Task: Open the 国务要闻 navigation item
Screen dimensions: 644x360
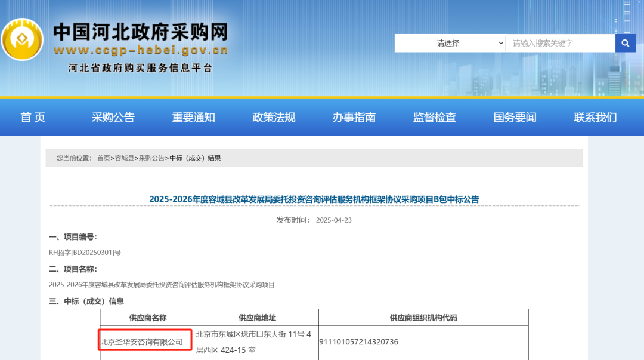Action: (x=515, y=117)
